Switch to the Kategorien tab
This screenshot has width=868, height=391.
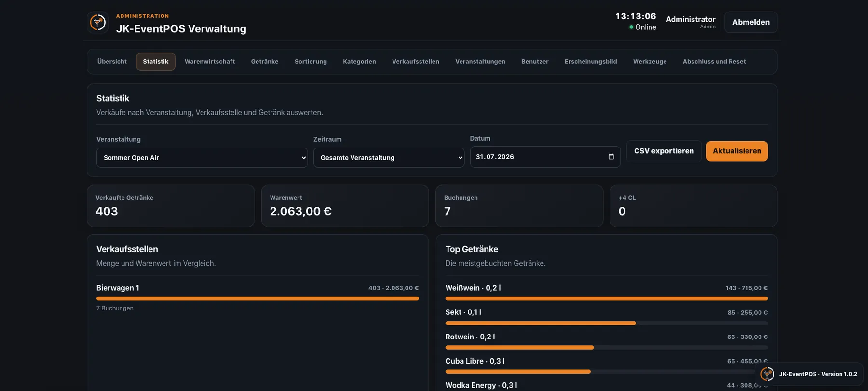coord(359,62)
